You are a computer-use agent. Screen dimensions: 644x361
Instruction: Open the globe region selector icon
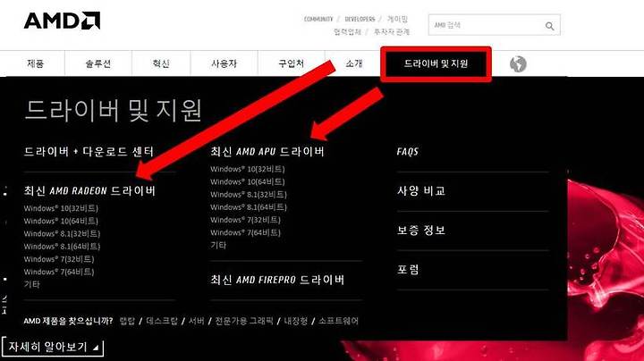[x=518, y=64]
